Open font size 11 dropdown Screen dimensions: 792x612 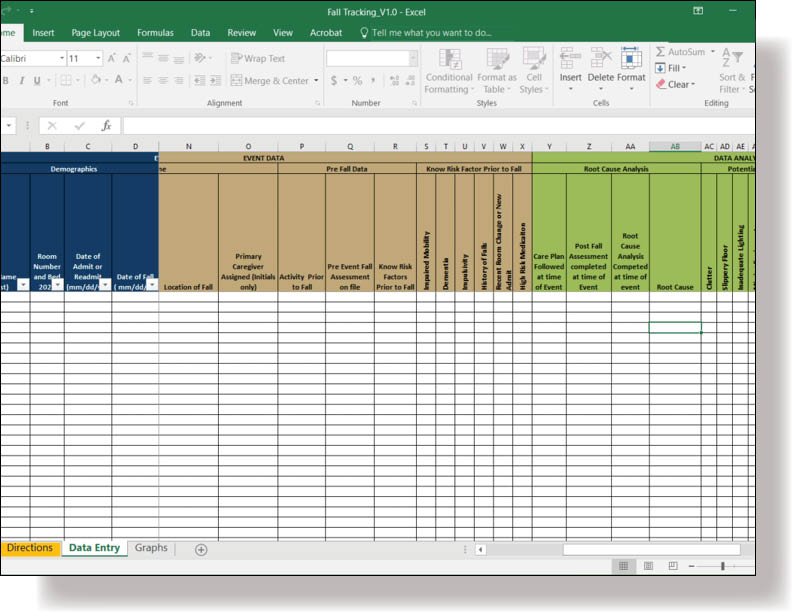[98, 59]
